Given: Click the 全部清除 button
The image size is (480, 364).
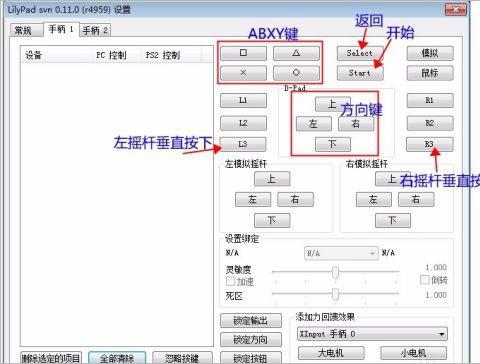Looking at the screenshot, I should click(x=117, y=358).
